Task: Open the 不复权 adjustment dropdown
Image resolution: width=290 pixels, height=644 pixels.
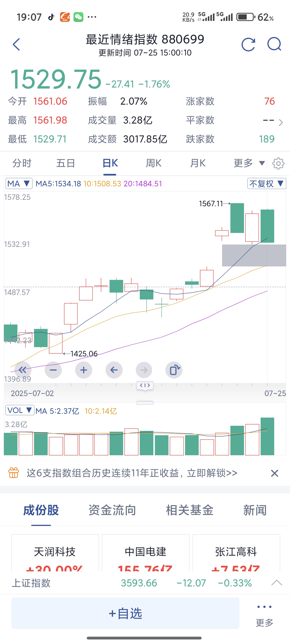Action: point(266,184)
